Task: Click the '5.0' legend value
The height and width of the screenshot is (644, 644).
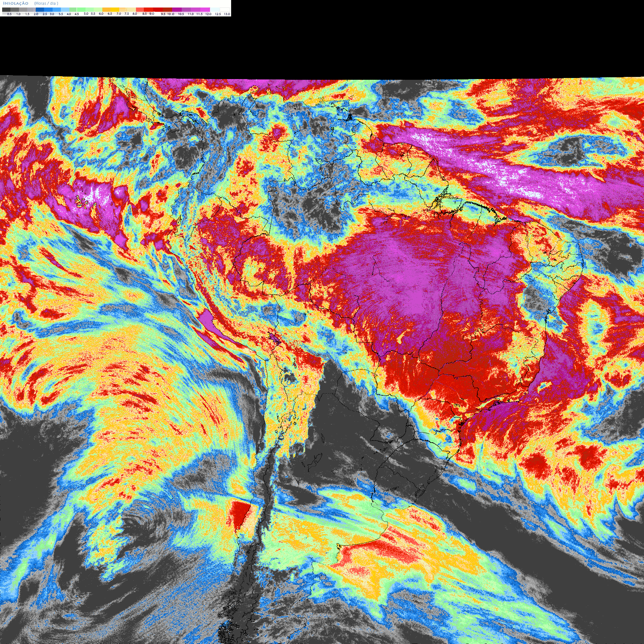Action: (x=86, y=14)
